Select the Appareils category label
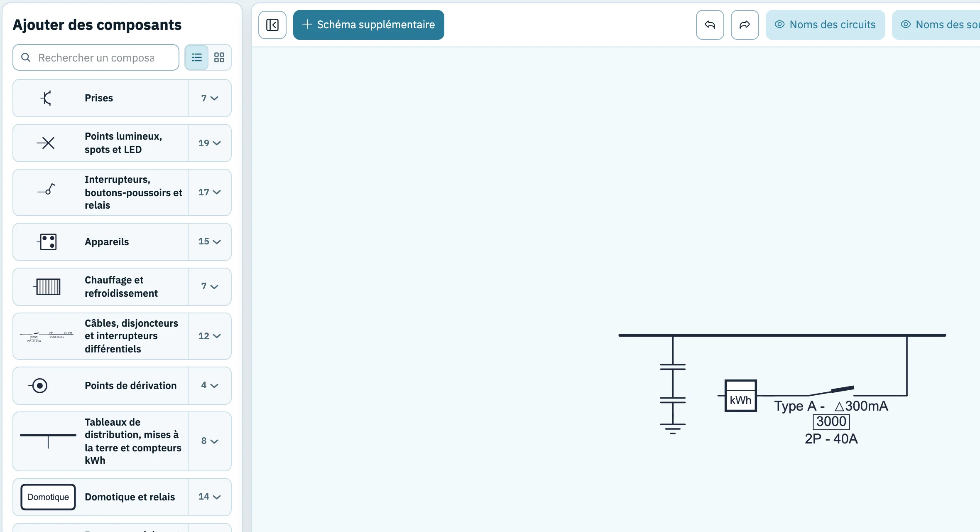 [107, 242]
